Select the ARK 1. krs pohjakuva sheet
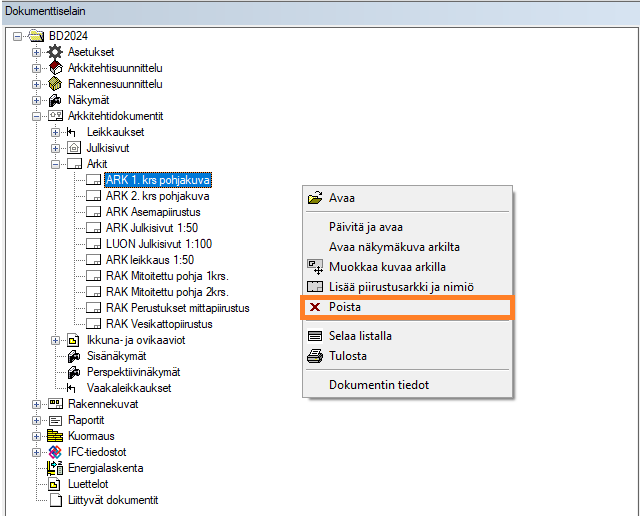This screenshot has height=516, width=640. coord(158,180)
